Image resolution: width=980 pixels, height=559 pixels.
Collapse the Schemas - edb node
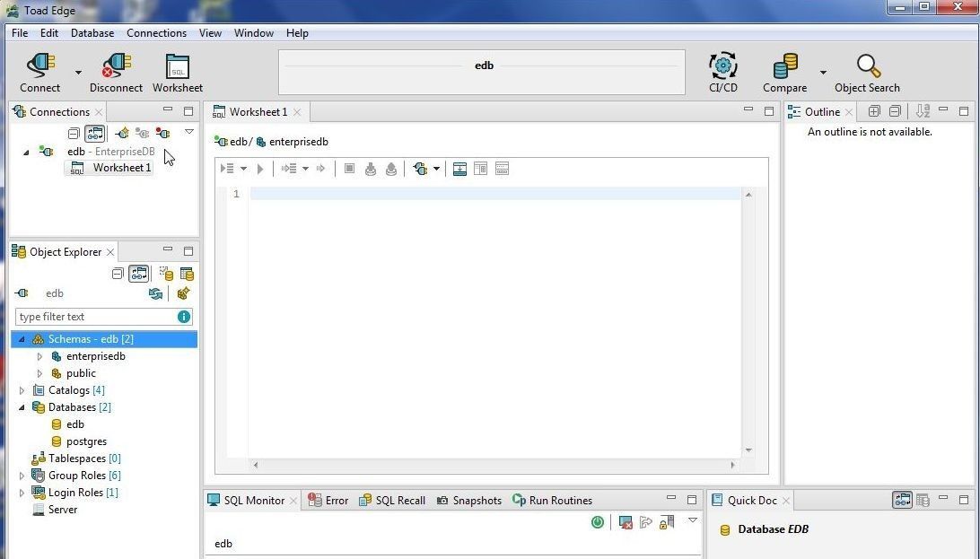[x=22, y=339]
